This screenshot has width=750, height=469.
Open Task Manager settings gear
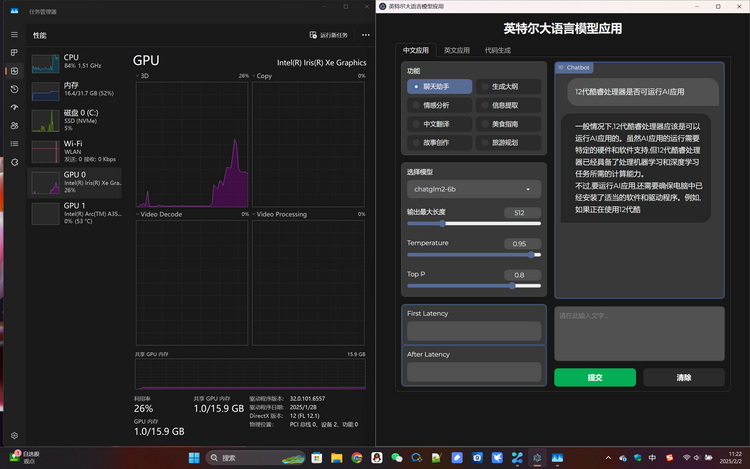14,436
